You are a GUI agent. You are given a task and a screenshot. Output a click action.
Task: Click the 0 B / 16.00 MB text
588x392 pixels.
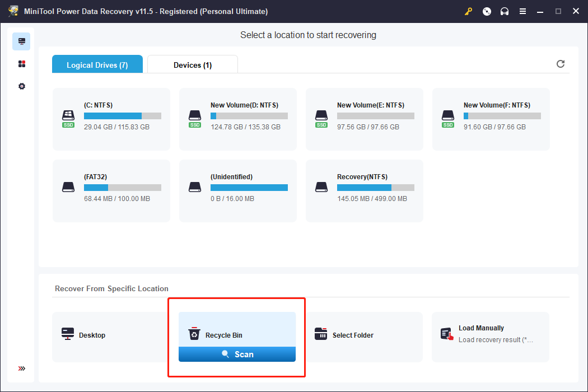coord(232,198)
